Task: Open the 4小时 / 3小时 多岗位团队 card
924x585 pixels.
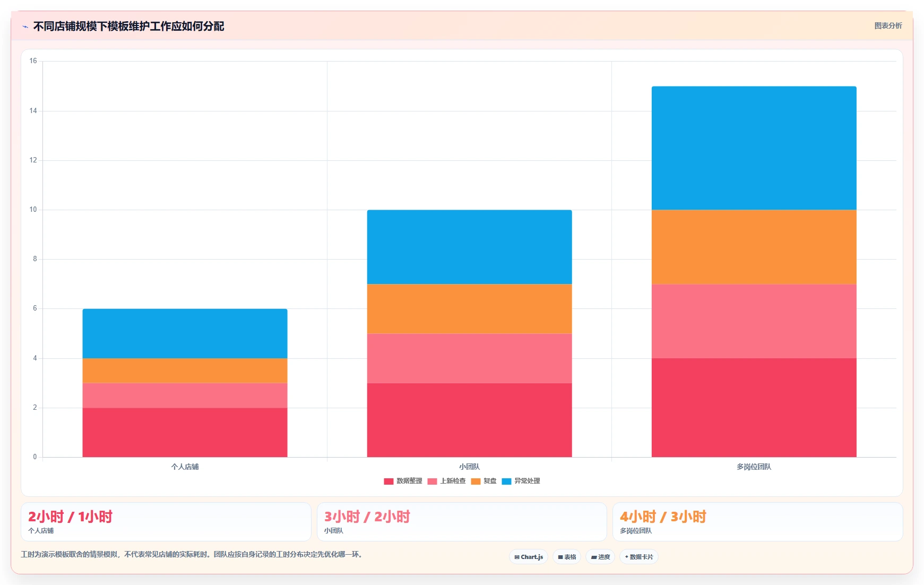Action: coord(758,522)
